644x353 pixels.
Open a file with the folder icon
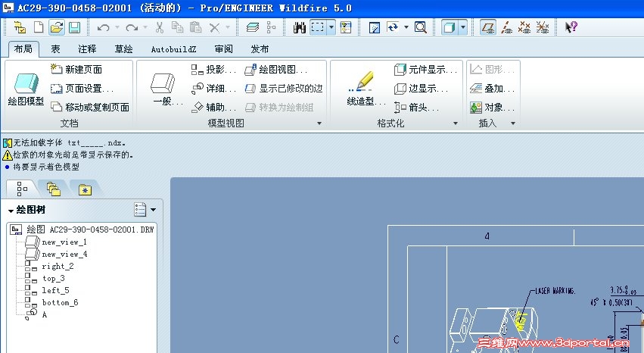click(x=57, y=27)
